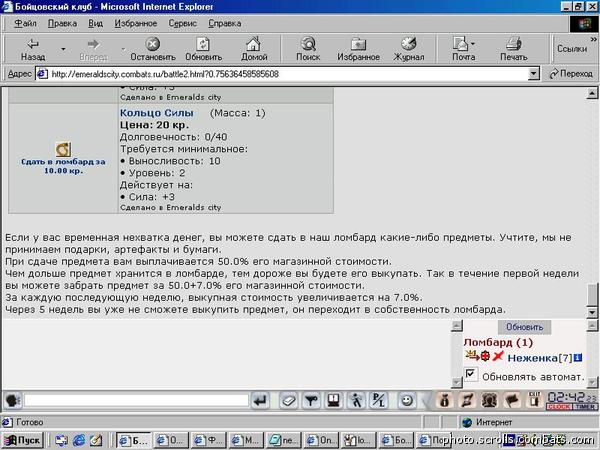Click the funnel filter chat icon
This screenshot has height=450, width=600.
click(311, 401)
